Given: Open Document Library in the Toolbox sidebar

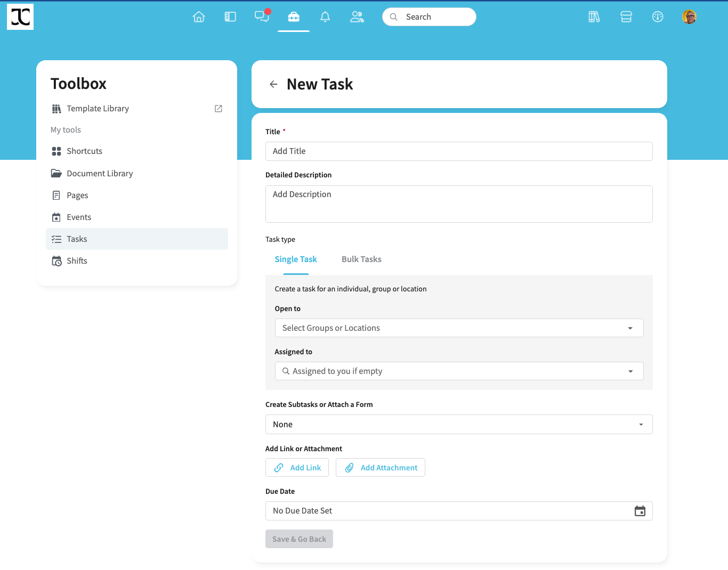Looking at the screenshot, I should pyautogui.click(x=100, y=174).
